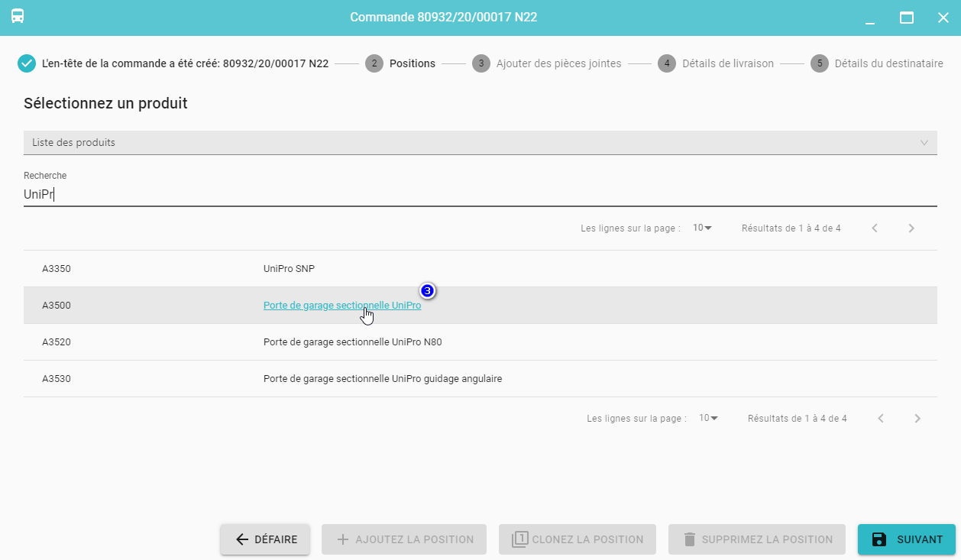Click the completed step checkmark icon
Screen dimensions: 961x560
click(27, 63)
